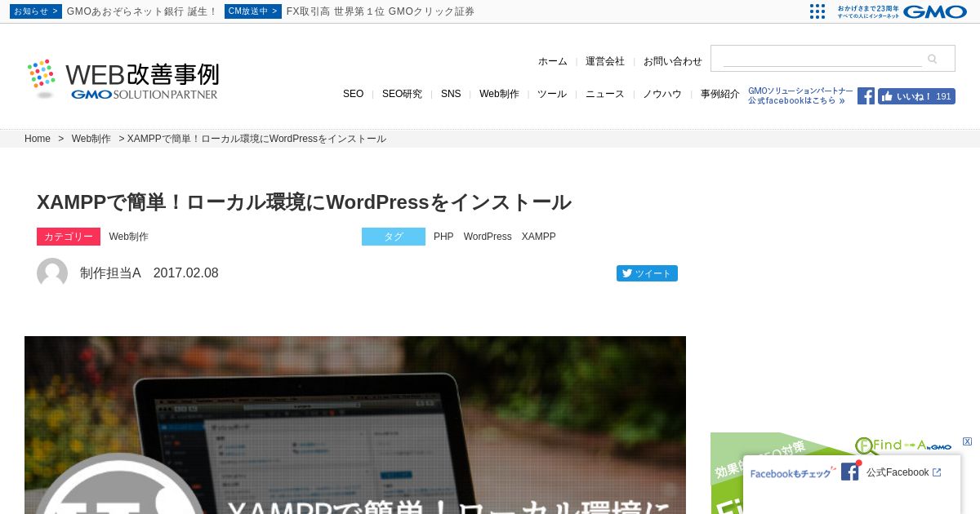
Task: Click the publish date 2017.02.08
Action: pyautogui.click(x=186, y=273)
